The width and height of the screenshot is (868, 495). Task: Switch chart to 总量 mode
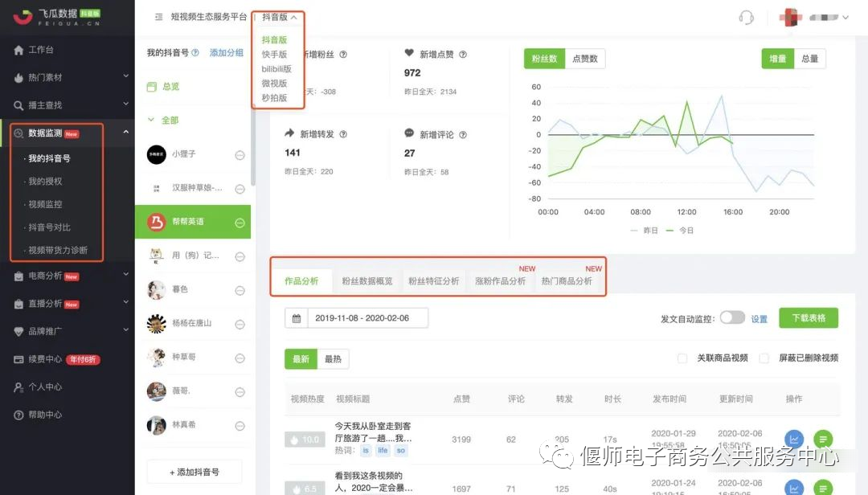810,59
